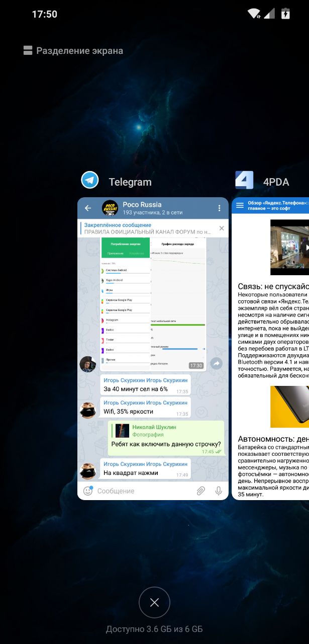Tap battery charging status icon
Image resolution: width=309 pixels, height=644 pixels.
tap(285, 14)
